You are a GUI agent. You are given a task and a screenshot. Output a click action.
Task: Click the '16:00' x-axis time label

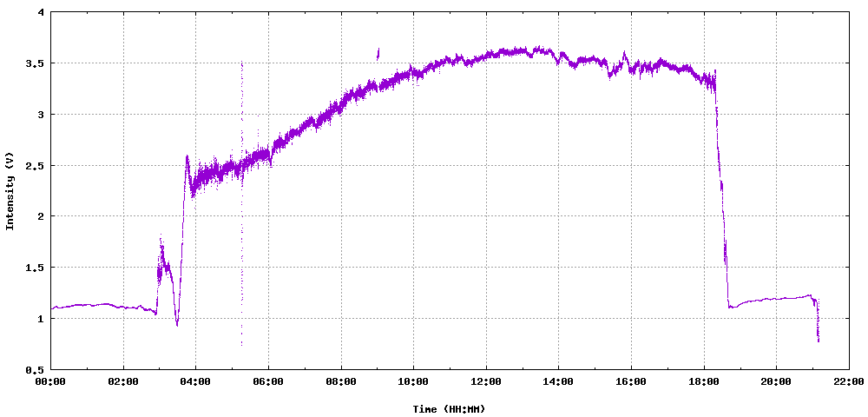click(x=631, y=382)
